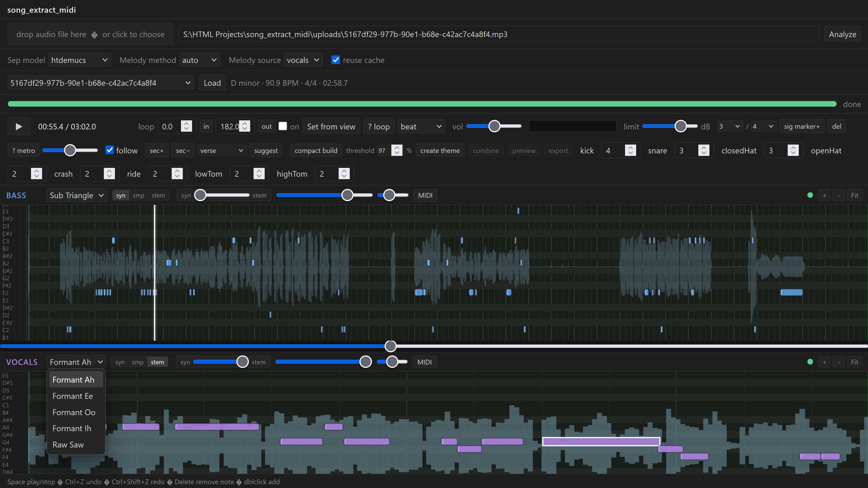This screenshot has height=488, width=868.
Task: Select the VOCALS 'stem' mode tab
Action: tap(157, 362)
